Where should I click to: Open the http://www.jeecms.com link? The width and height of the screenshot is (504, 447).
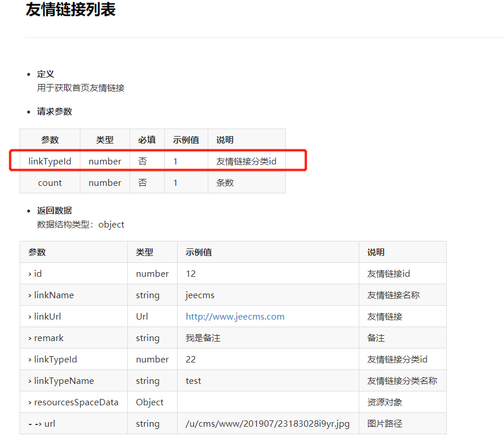point(235,317)
